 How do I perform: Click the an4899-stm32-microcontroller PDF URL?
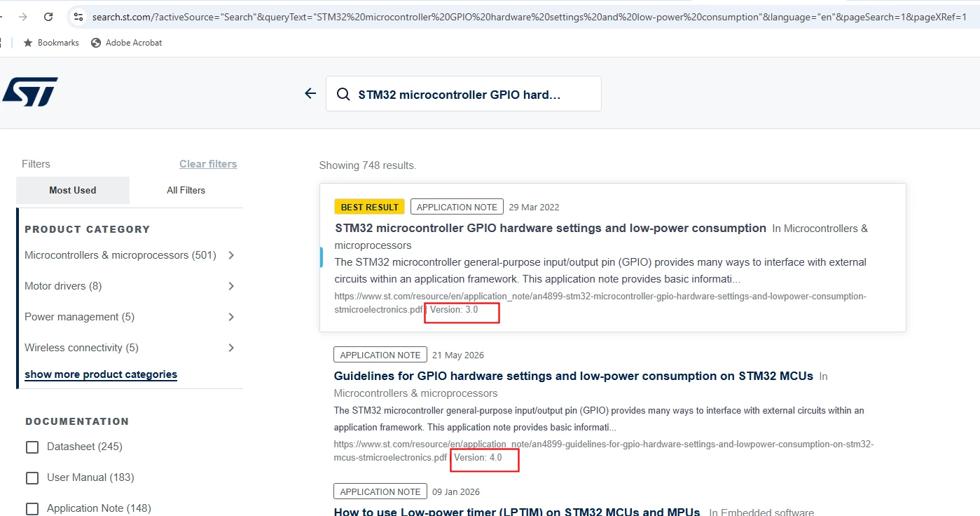click(600, 303)
